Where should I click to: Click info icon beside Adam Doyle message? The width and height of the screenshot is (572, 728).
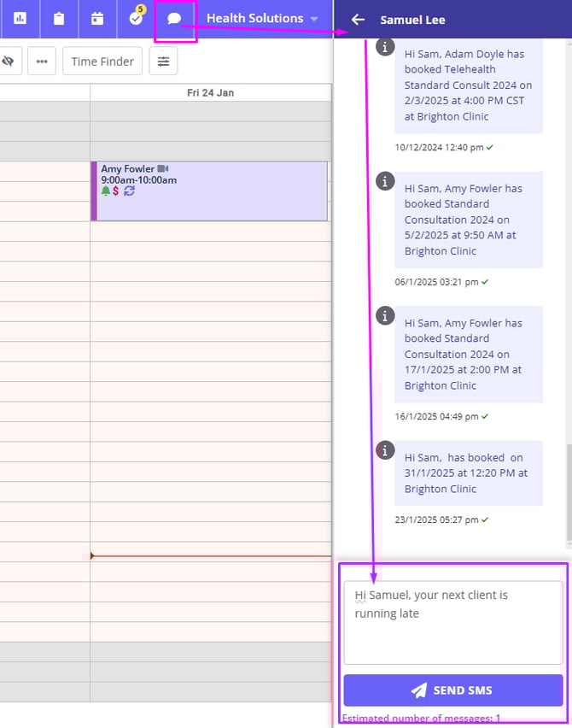tap(386, 46)
